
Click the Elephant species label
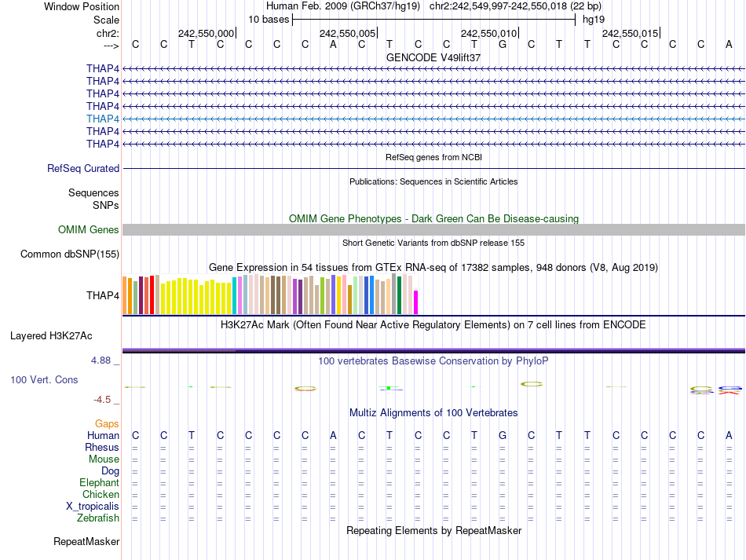pyautogui.click(x=99, y=483)
